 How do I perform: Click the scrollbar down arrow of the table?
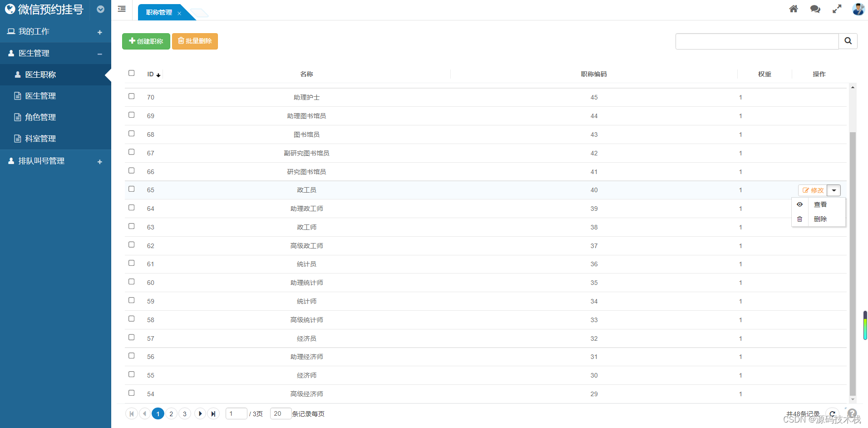(x=853, y=399)
